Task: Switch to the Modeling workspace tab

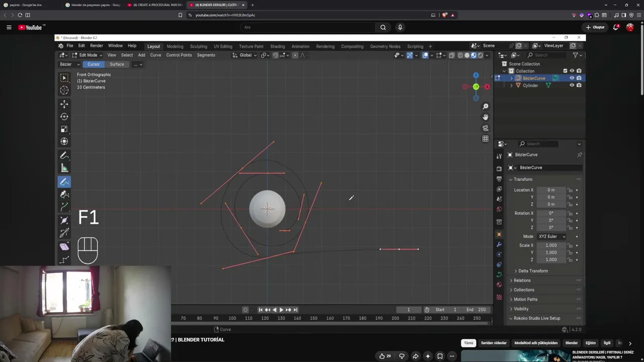Action: coord(175,46)
